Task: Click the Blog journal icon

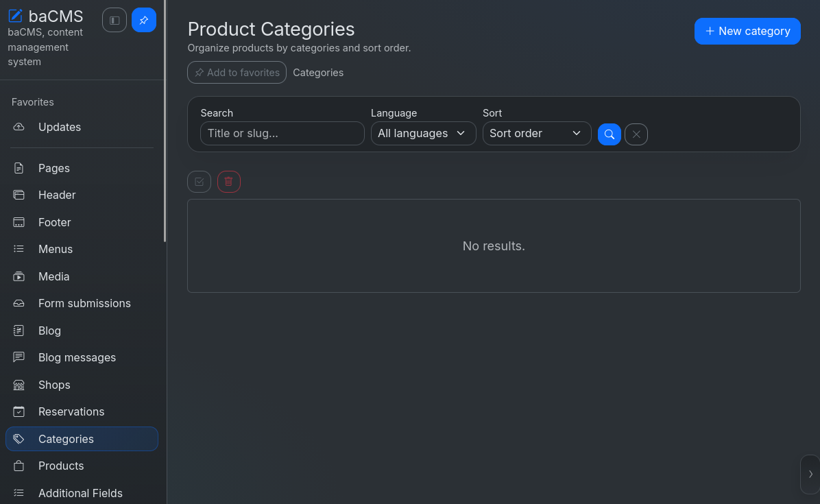Action: tap(19, 331)
